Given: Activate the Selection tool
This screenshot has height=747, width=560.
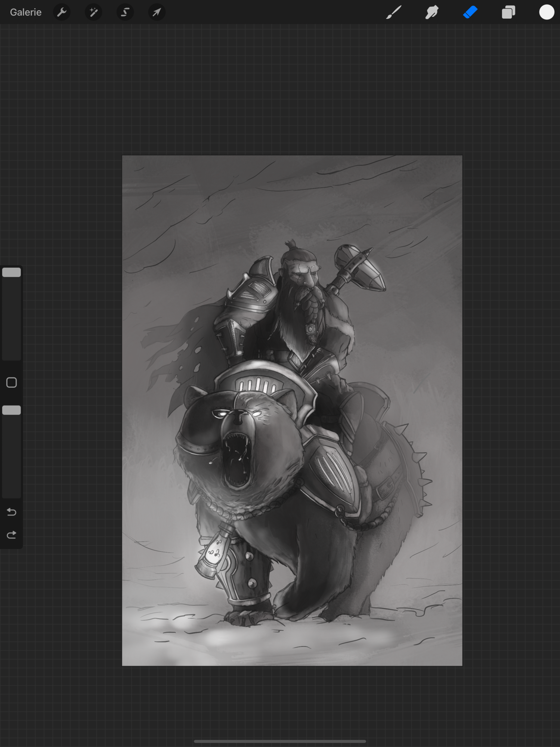Looking at the screenshot, I should (x=125, y=12).
